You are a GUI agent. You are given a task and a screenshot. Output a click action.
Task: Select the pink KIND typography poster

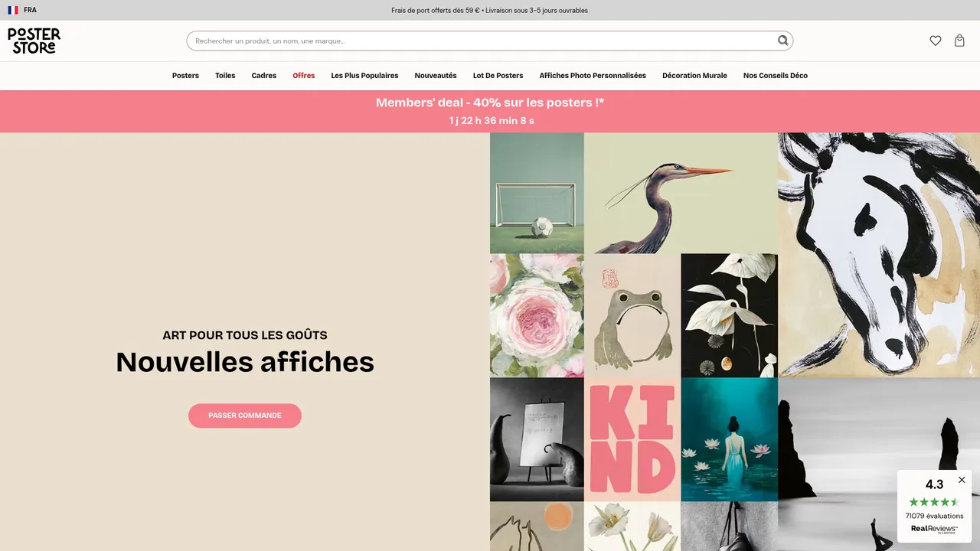pyautogui.click(x=632, y=439)
